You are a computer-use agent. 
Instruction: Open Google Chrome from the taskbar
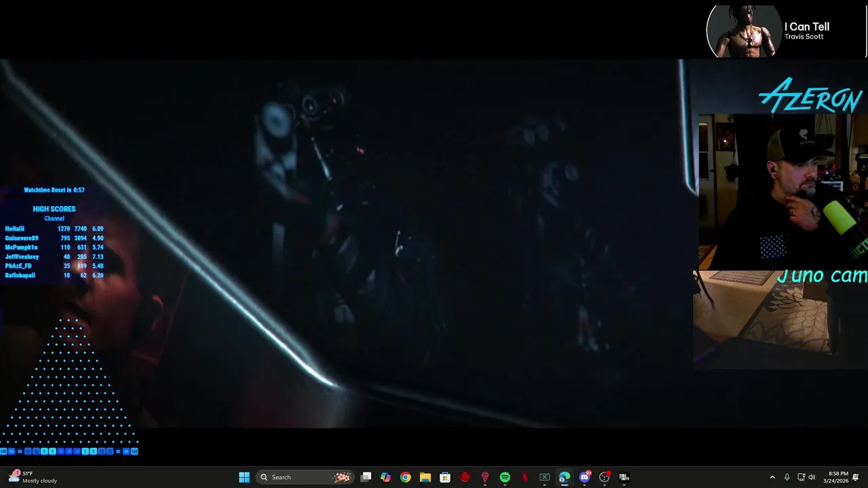point(406,477)
